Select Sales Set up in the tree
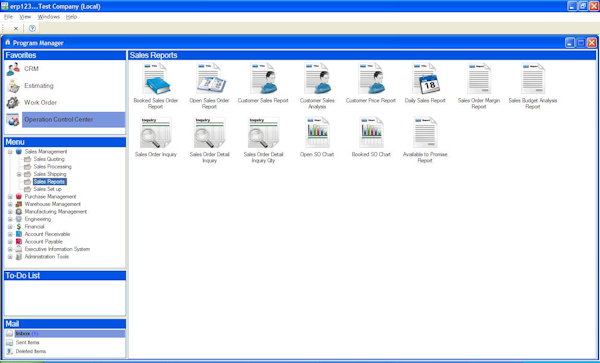 pyautogui.click(x=47, y=189)
